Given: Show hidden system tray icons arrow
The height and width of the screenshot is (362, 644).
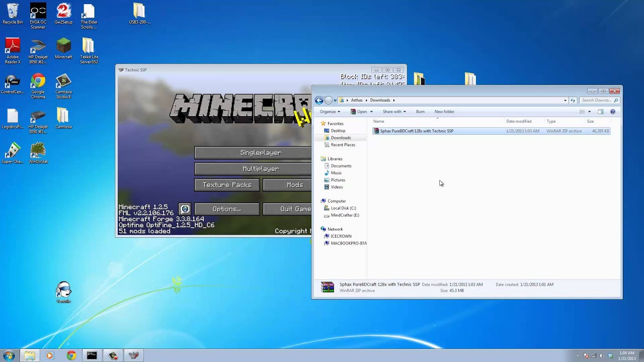Looking at the screenshot, I should pyautogui.click(x=577, y=355).
